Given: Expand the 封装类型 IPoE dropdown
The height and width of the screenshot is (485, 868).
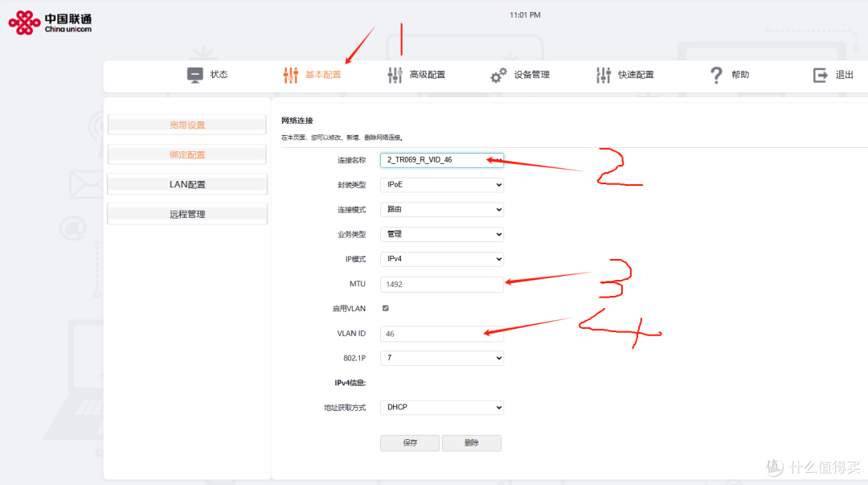Looking at the screenshot, I should click(x=442, y=184).
